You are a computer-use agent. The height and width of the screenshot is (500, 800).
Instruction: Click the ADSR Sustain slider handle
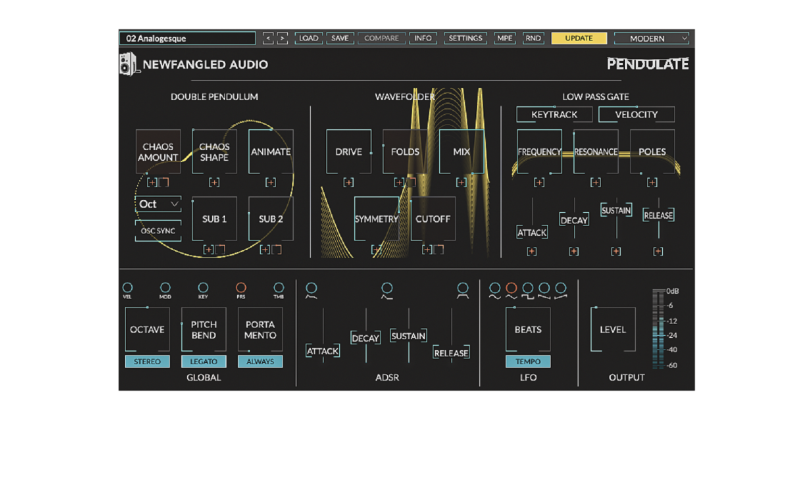[x=408, y=336]
